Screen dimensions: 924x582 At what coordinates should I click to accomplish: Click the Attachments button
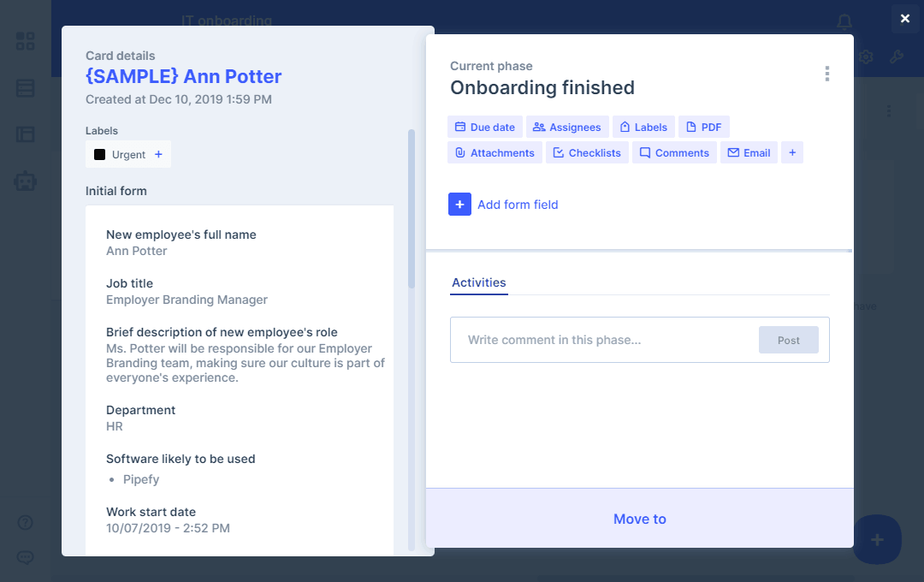pos(495,153)
